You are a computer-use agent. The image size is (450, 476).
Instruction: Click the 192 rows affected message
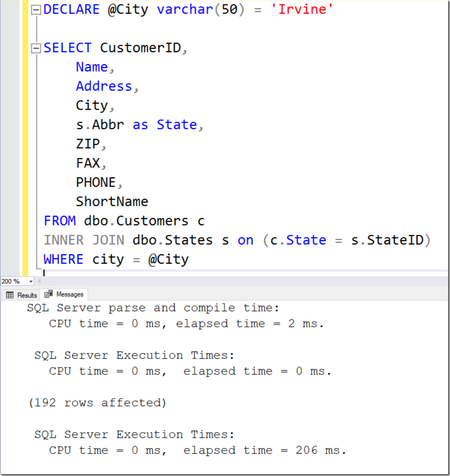click(x=97, y=403)
